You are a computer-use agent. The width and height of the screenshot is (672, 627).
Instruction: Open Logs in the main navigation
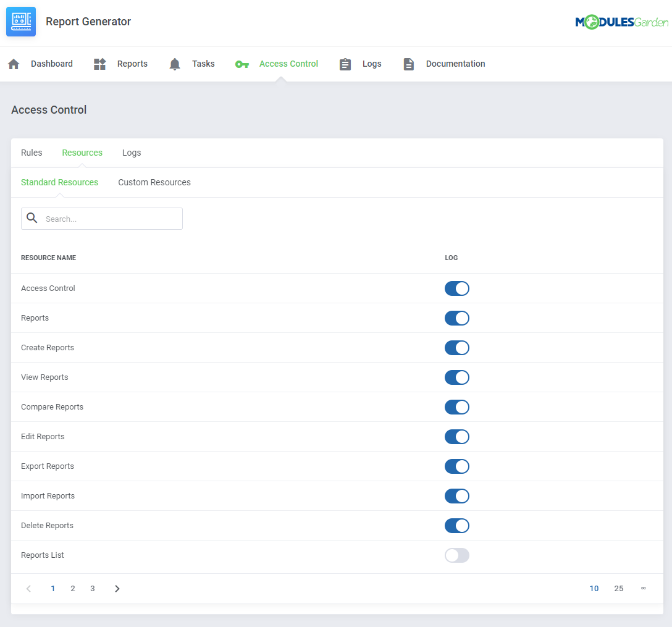(372, 64)
